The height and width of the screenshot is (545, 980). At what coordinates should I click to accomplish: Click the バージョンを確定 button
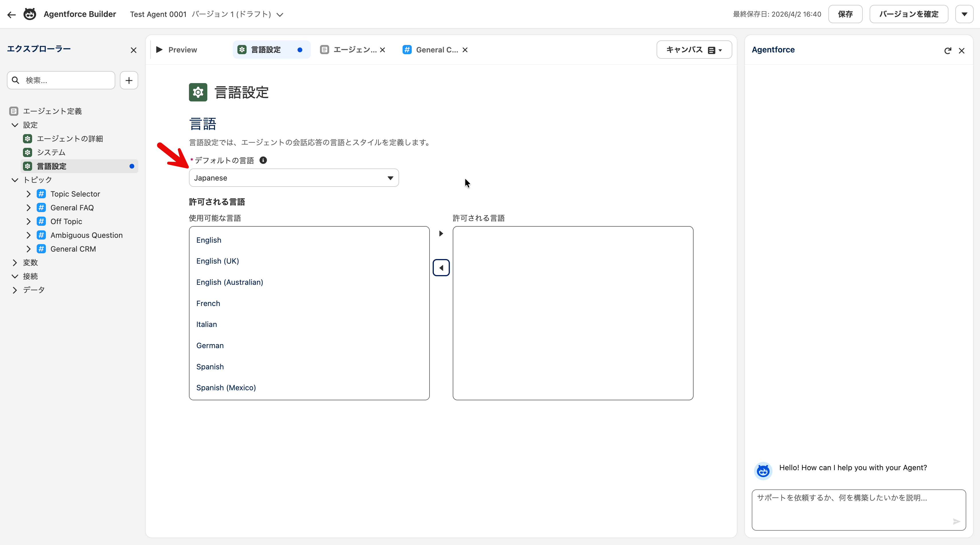point(909,14)
